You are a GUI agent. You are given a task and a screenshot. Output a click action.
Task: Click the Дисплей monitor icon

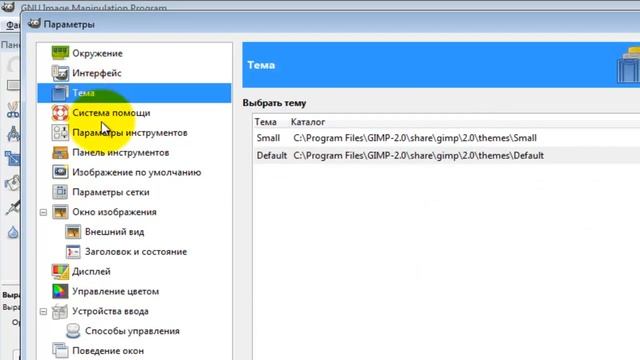[60, 271]
